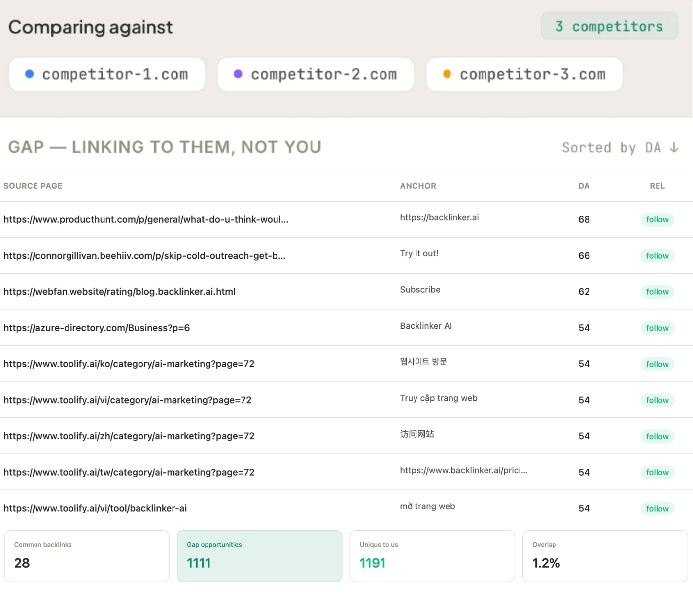This screenshot has height=616, width=693.
Task: Click the down arrow next to Sorted by DA
Action: 674,147
